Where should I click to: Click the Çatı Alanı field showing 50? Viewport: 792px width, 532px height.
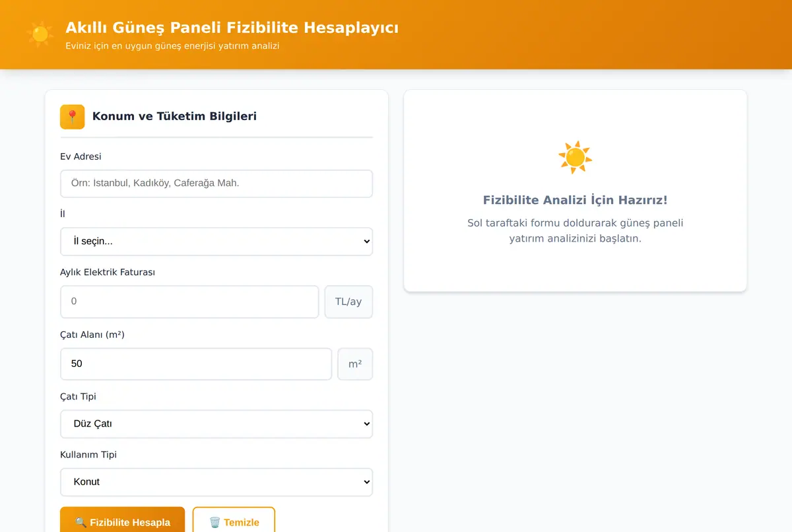[196, 364]
